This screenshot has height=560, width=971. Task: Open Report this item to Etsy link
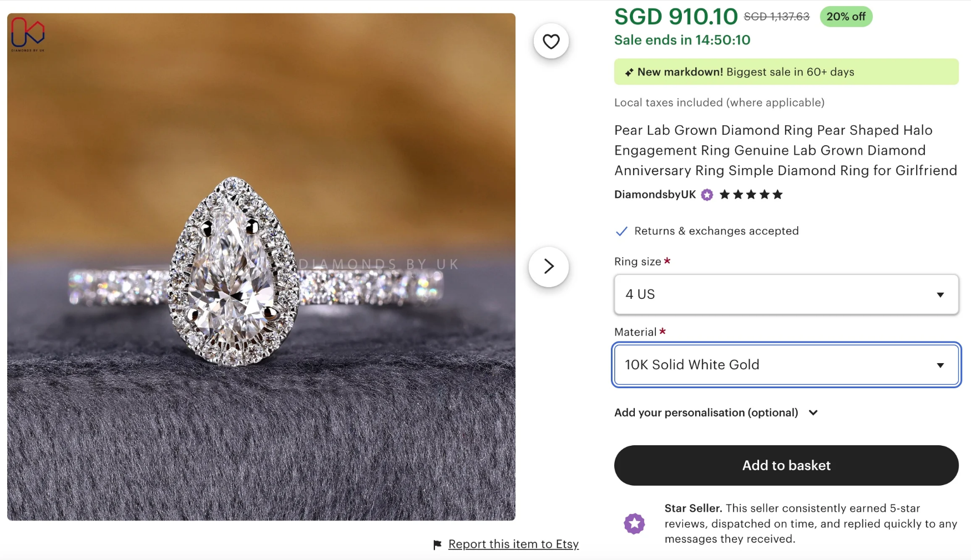click(513, 544)
